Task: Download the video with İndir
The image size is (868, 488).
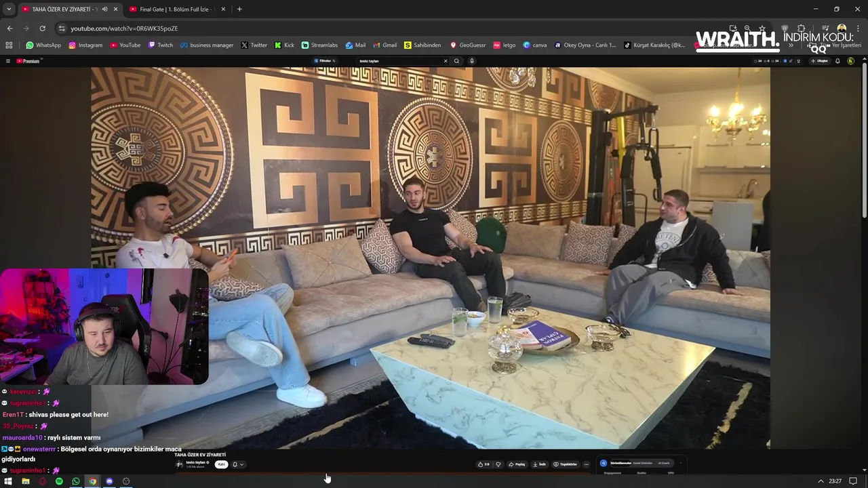Action: 540,464
